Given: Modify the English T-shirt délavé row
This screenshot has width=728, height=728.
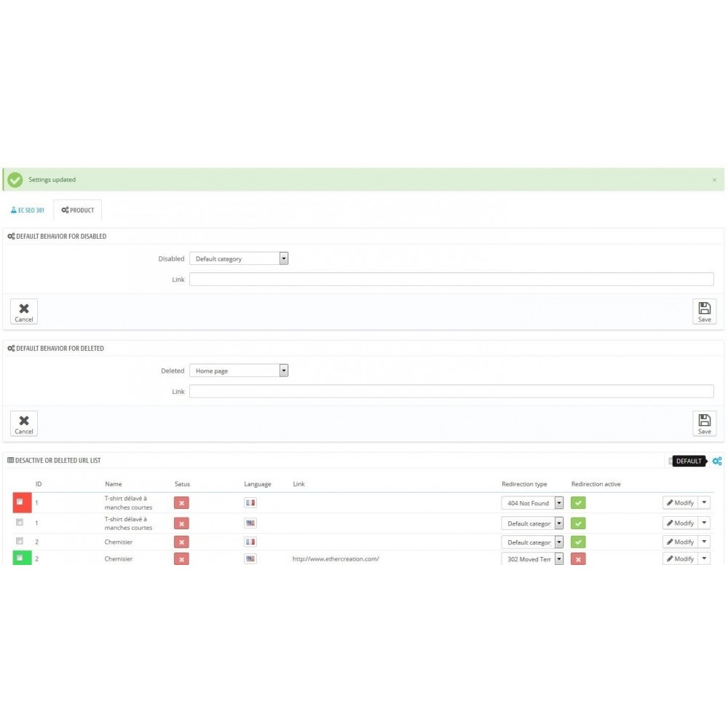Looking at the screenshot, I should (680, 523).
